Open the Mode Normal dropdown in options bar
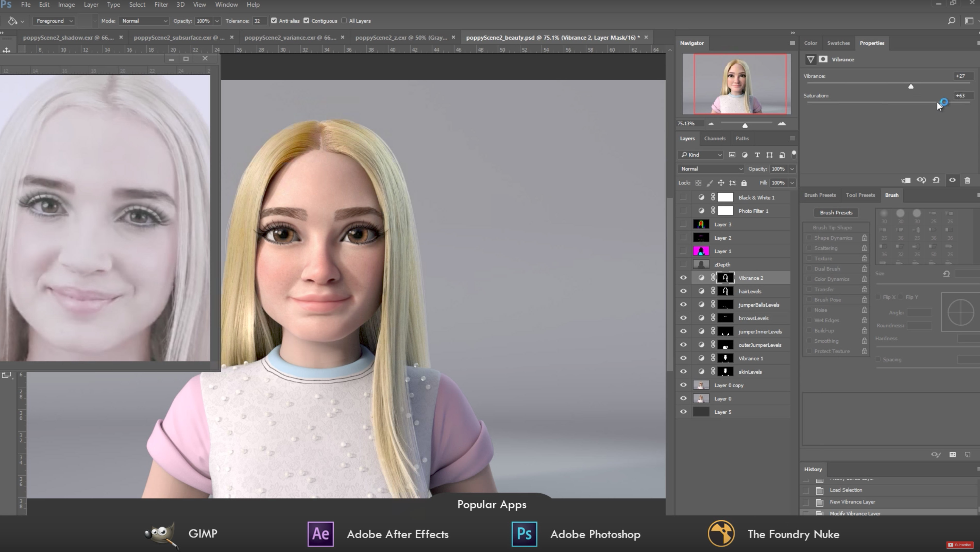Viewport: 980px width, 552px height. 143,21
